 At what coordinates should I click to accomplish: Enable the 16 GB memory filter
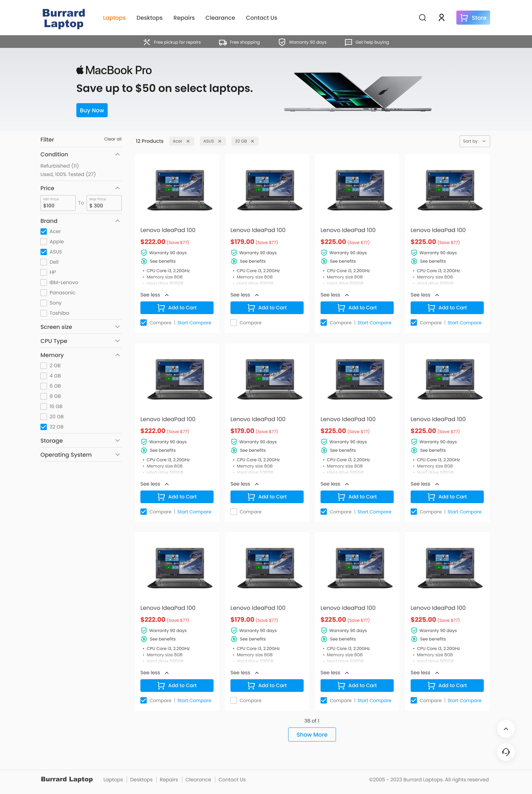[x=43, y=406]
